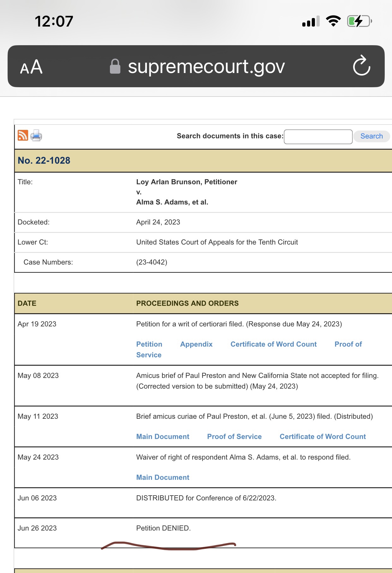
Task: Select the Search documents in this case label
Action: (230, 136)
